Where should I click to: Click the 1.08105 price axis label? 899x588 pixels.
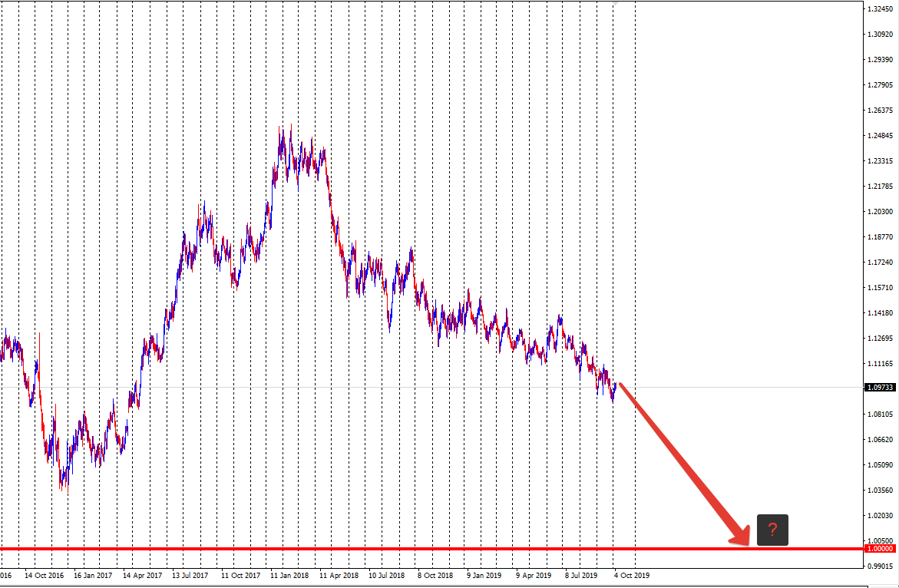(880, 415)
